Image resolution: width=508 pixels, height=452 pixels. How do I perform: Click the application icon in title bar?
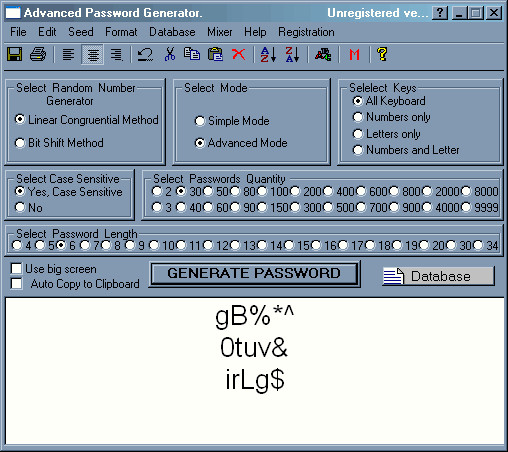pos(13,13)
